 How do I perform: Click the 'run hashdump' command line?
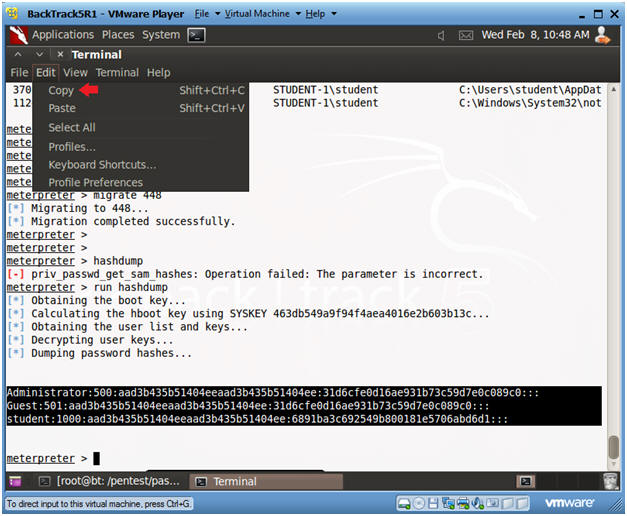point(87,287)
